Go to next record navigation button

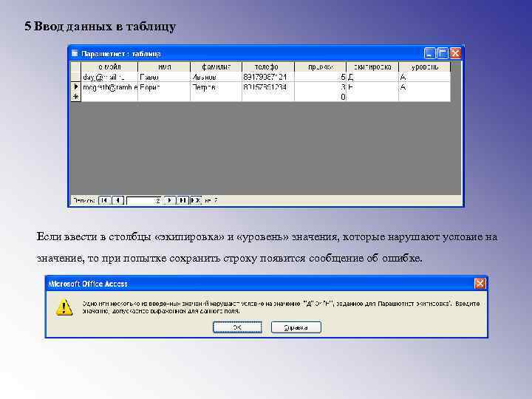(170, 200)
